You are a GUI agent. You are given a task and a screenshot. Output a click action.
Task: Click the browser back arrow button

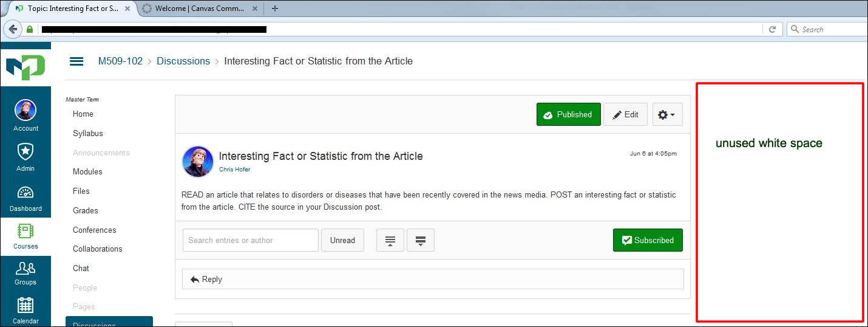(x=13, y=29)
